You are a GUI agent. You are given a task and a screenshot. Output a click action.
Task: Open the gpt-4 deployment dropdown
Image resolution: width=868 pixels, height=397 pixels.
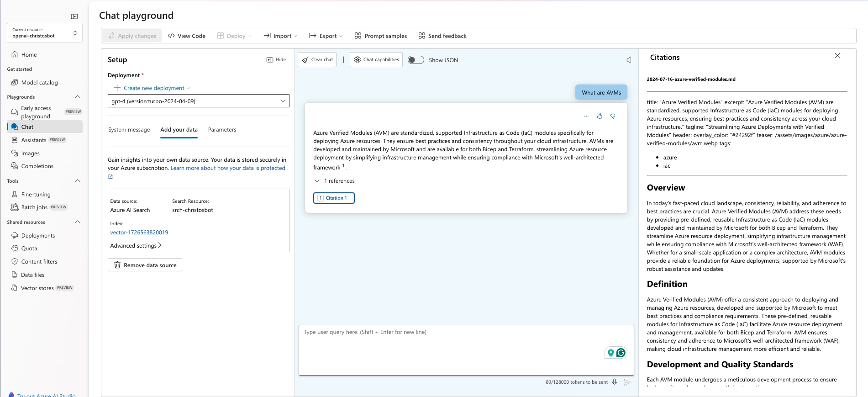coord(199,101)
